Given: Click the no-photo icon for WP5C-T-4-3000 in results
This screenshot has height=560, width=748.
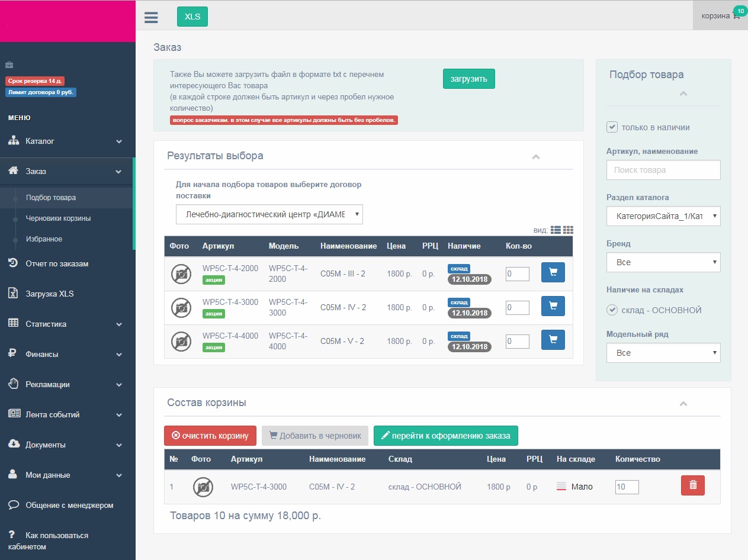Looking at the screenshot, I should tap(181, 307).
